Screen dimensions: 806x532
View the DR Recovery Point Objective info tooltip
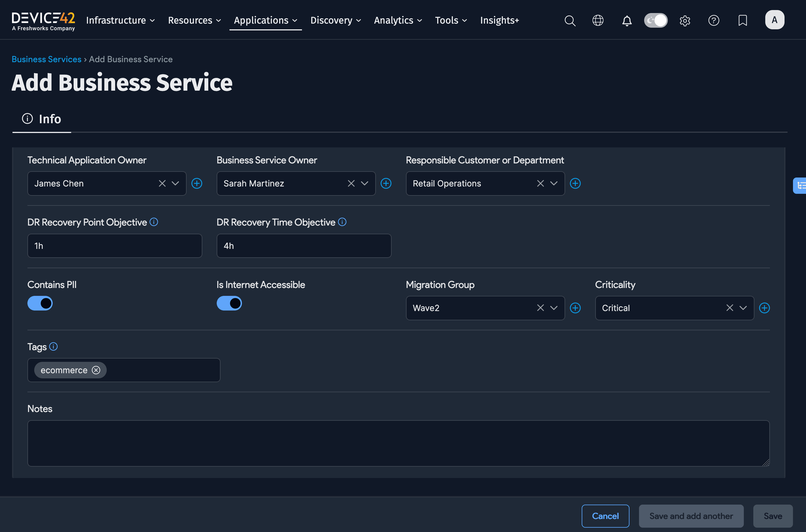(154, 222)
